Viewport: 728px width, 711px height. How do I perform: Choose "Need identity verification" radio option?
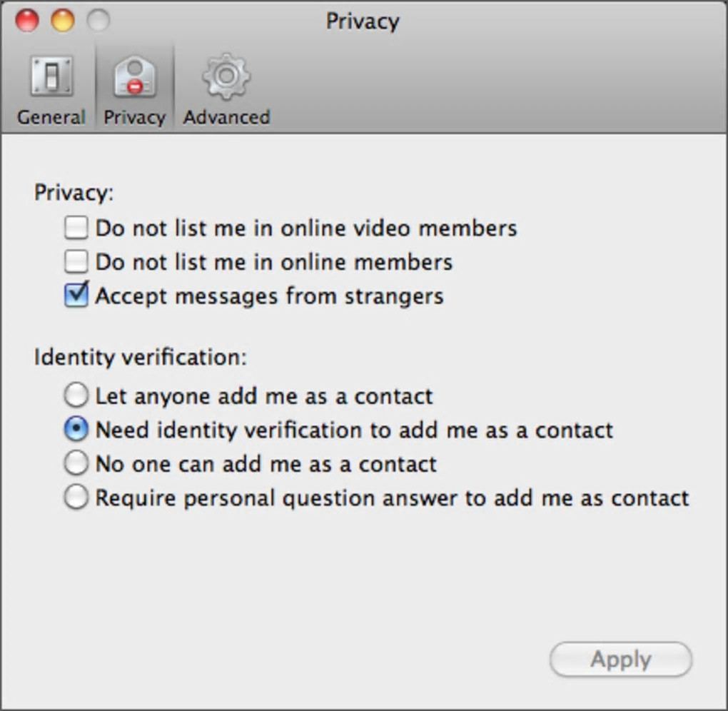pyautogui.click(x=76, y=430)
